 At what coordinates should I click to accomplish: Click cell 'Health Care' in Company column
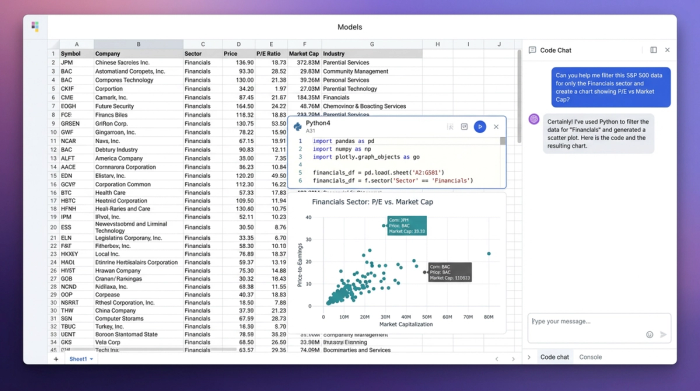(138, 193)
